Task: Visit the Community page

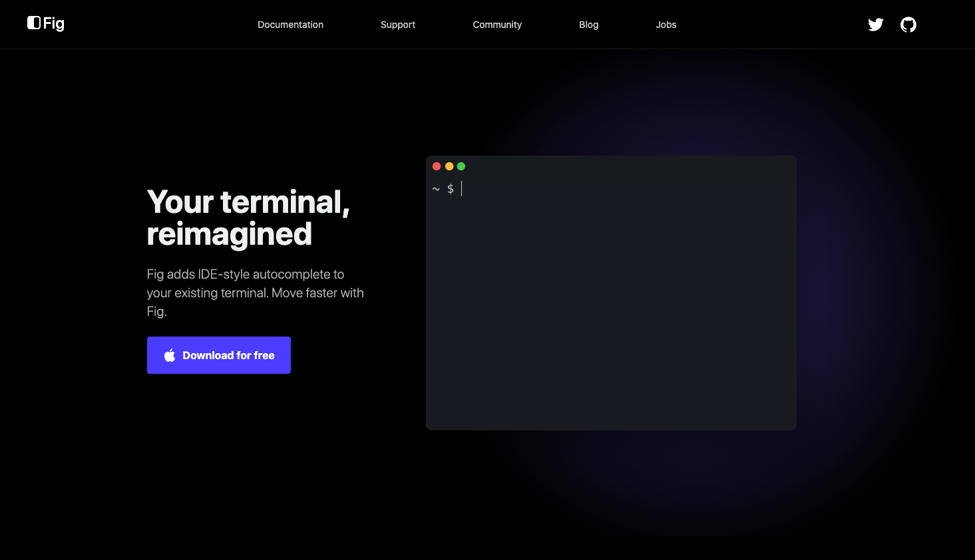Action: click(497, 25)
